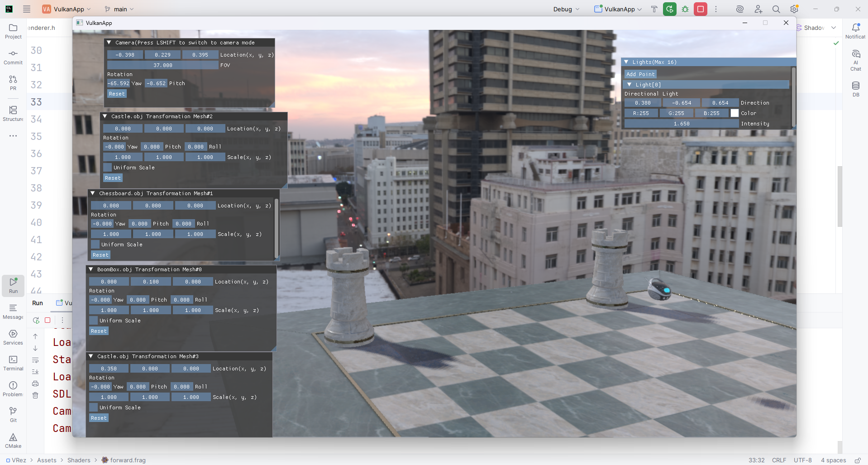The height and width of the screenshot is (465, 868).
Task: Check Uniform Scale for BoomBox.obj Mesh#0
Action: point(94,321)
